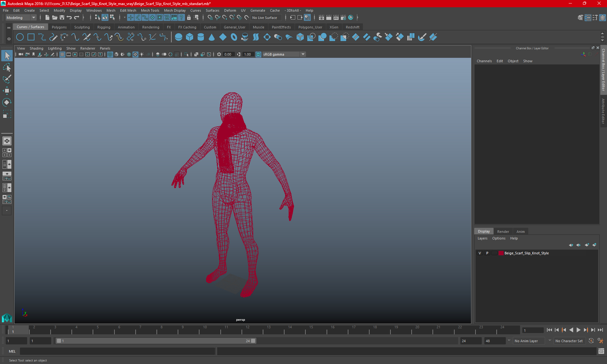Image resolution: width=607 pixels, height=364 pixels.
Task: Open the viewport Shading menu
Action: tap(36, 48)
